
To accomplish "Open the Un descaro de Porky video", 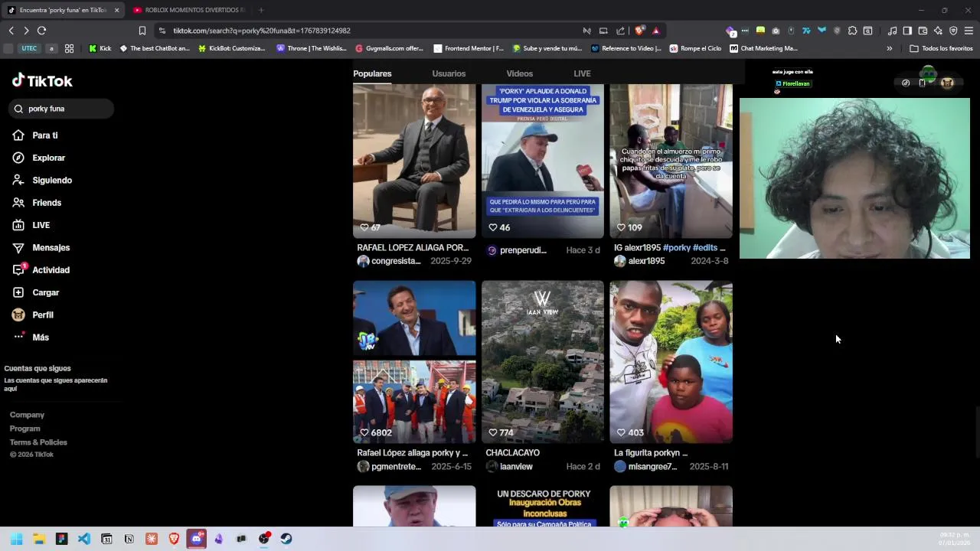I will [543, 506].
